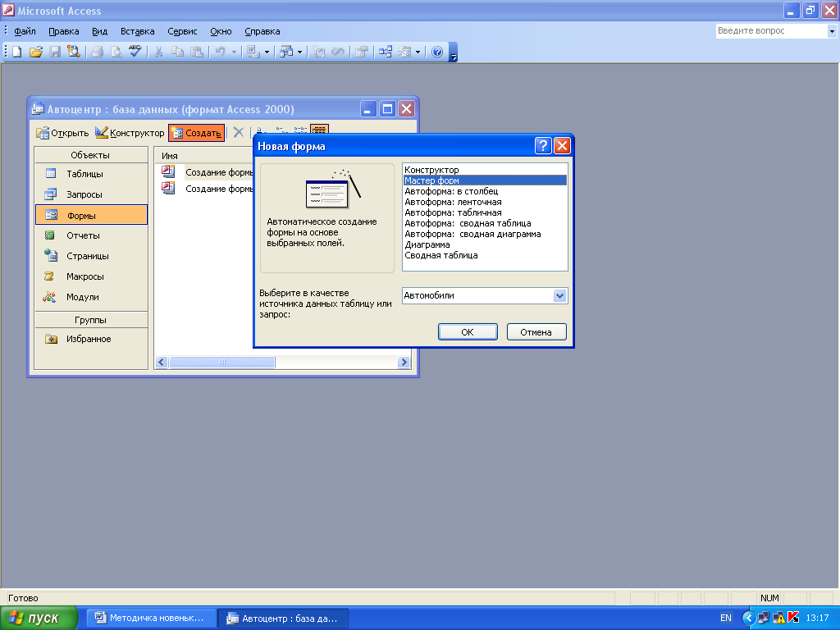Click the ABC Spelling check icon

(x=135, y=52)
